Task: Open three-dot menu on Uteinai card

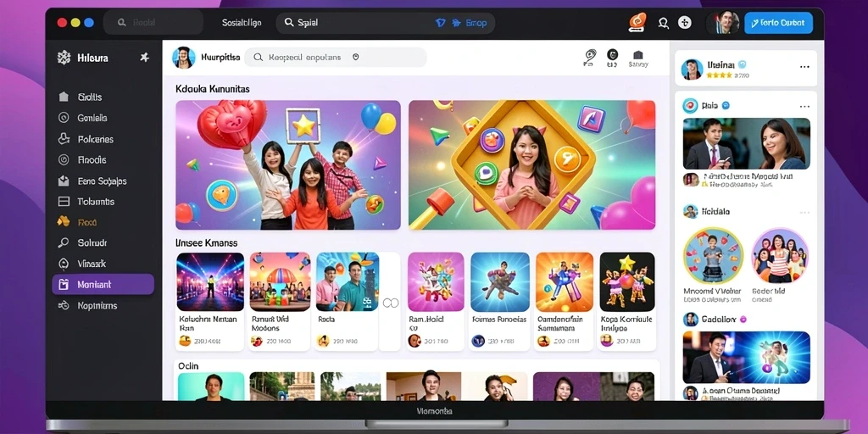Action: point(804,67)
